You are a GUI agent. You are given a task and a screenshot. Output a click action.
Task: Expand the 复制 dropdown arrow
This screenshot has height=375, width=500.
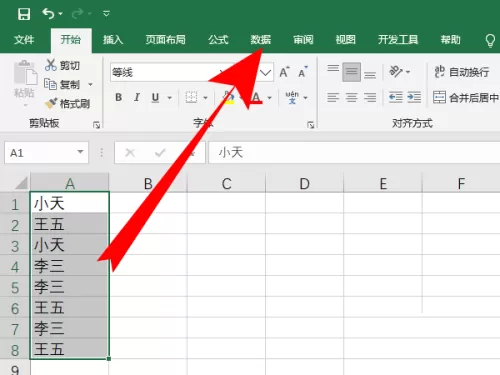[90, 85]
